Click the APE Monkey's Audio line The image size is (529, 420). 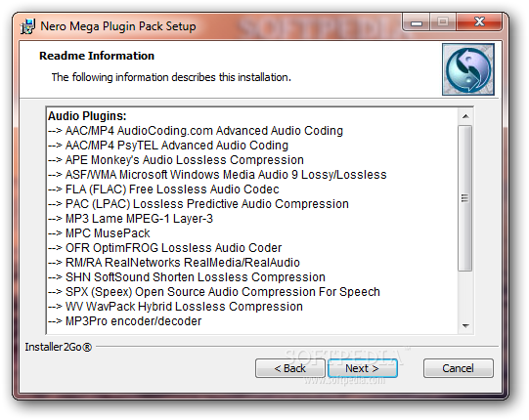click(176, 160)
